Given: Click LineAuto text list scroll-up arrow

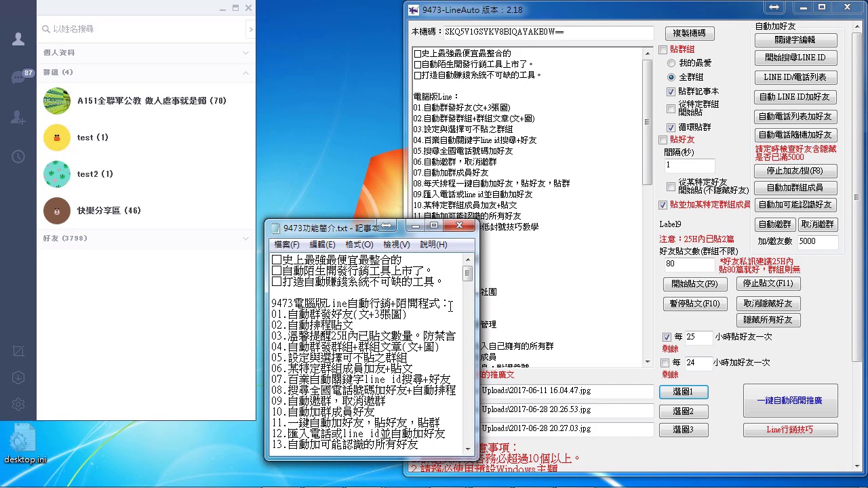Looking at the screenshot, I should click(647, 52).
